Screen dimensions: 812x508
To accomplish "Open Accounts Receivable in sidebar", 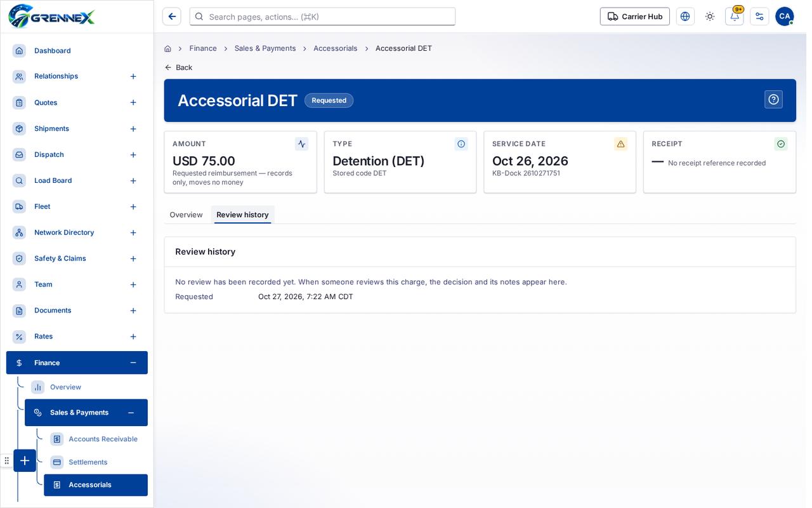I will point(95,439).
